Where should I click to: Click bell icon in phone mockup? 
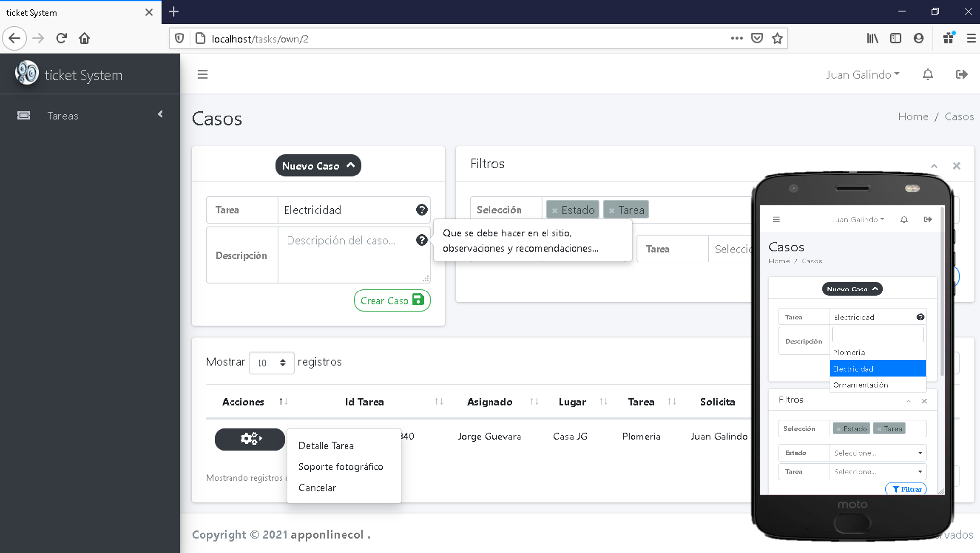point(904,219)
